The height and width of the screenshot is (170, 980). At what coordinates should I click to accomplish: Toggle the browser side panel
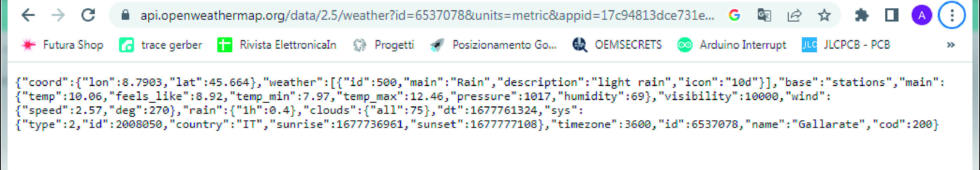(x=892, y=15)
